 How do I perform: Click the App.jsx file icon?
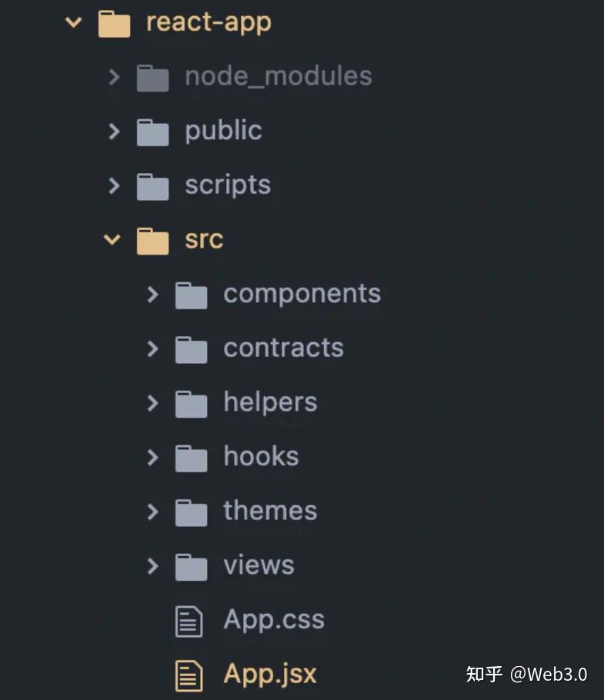[x=189, y=675]
